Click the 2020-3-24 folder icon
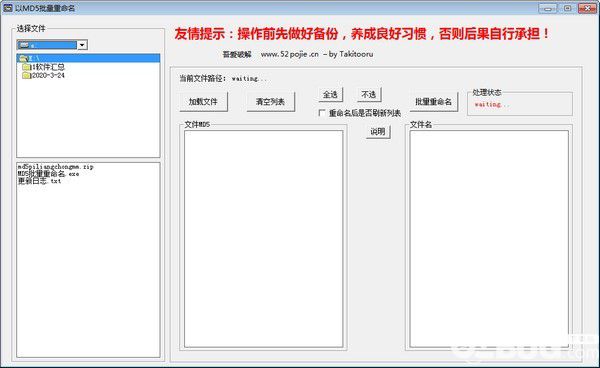 26,75
